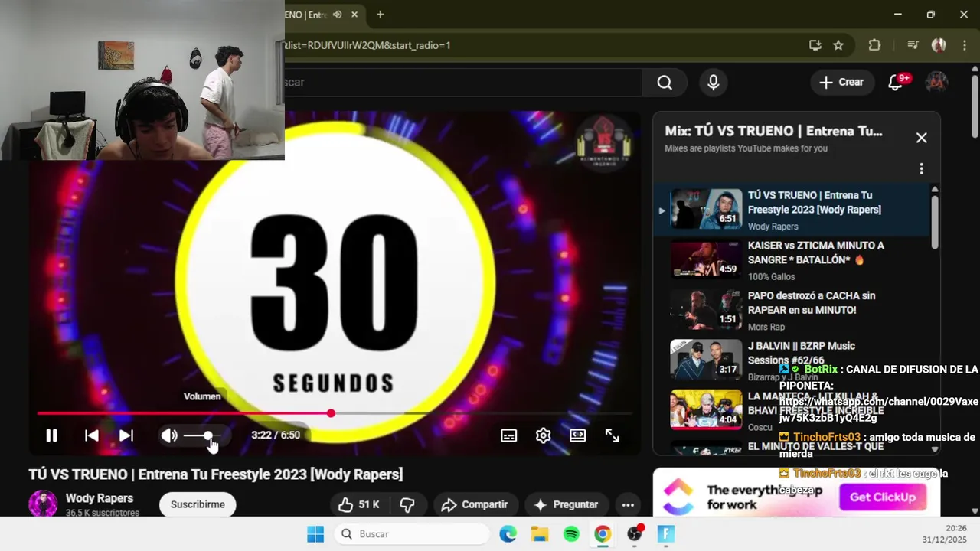
Task: Focus the YouTube search field
Action: coord(463,82)
